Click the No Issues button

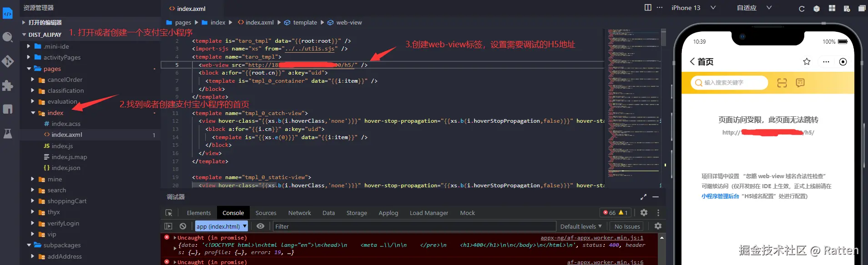pos(627,226)
